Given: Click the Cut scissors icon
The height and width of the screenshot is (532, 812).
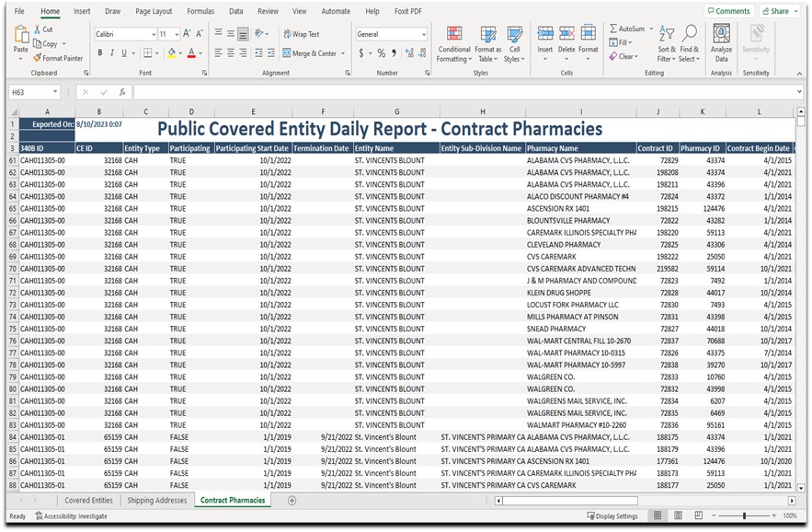Looking at the screenshot, I should coord(38,29).
